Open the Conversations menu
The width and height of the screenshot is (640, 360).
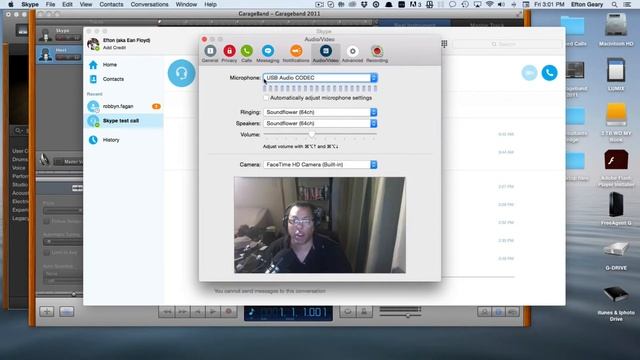point(149,4)
